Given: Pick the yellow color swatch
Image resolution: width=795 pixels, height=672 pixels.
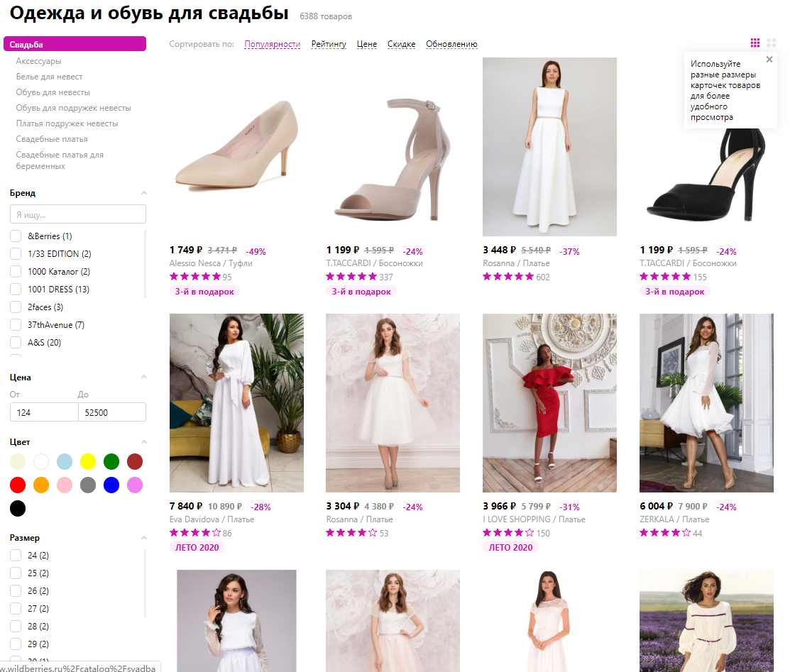Looking at the screenshot, I should pos(88,462).
